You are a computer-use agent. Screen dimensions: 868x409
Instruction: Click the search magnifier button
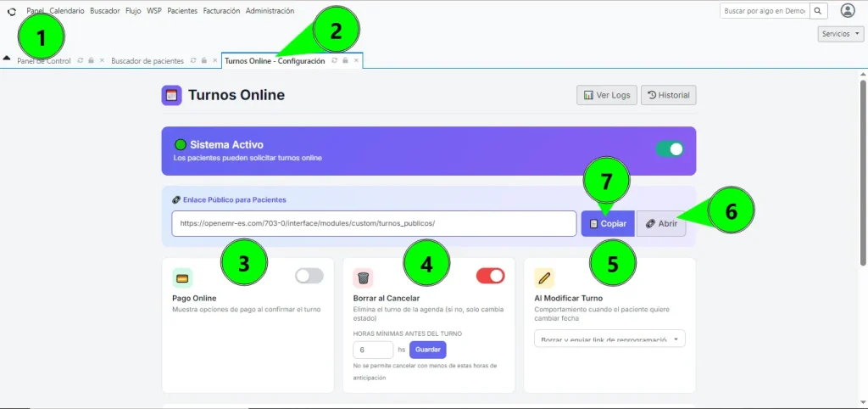click(x=818, y=10)
